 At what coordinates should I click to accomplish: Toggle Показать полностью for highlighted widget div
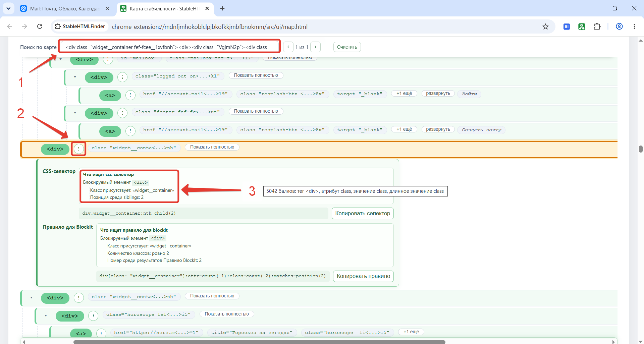212,147
